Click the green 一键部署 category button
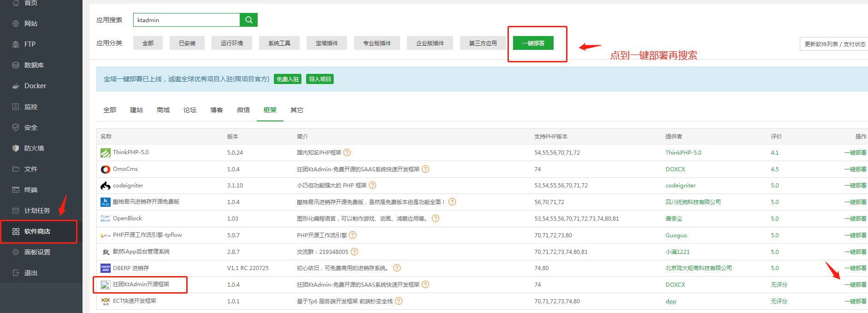Viewport: 868px width, 313px height. (x=533, y=43)
